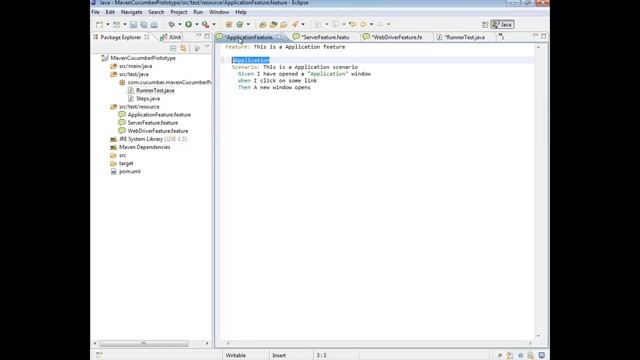Click the Run External Tools icon
The image size is (640, 360).
pos(206,24)
